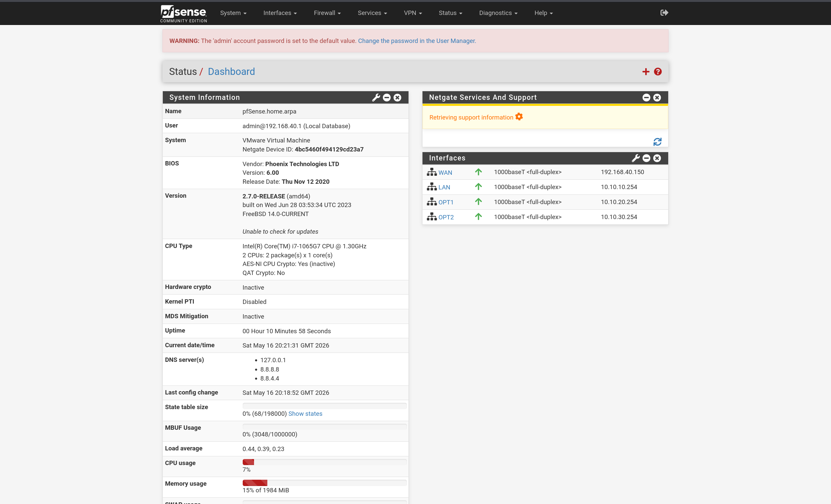Click the Memory usage progress bar

click(x=324, y=483)
